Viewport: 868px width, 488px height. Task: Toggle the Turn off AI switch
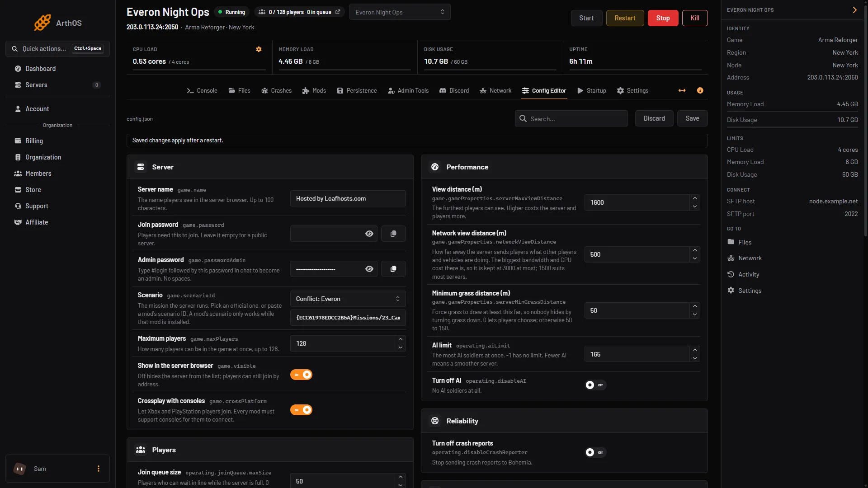click(x=595, y=385)
